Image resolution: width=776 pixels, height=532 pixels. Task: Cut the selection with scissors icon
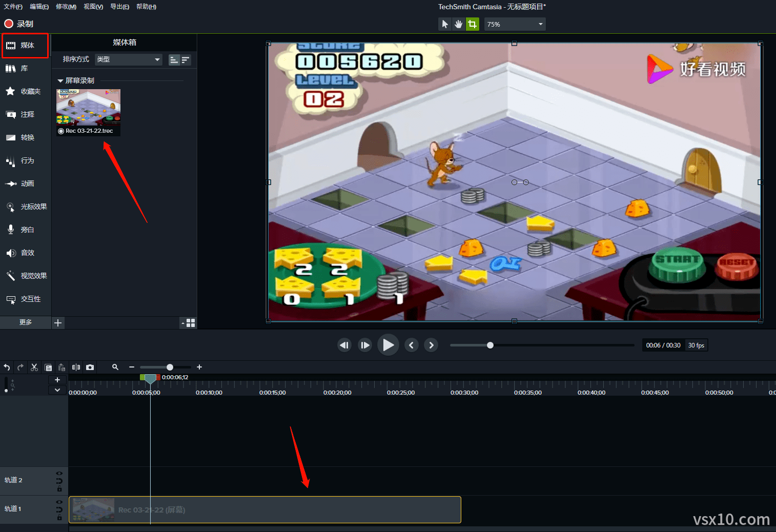coord(34,367)
